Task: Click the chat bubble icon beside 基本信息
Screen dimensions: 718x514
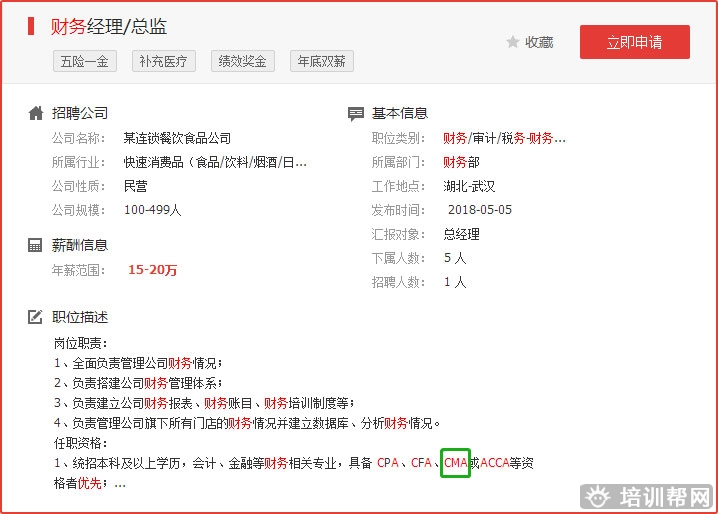Action: point(356,114)
